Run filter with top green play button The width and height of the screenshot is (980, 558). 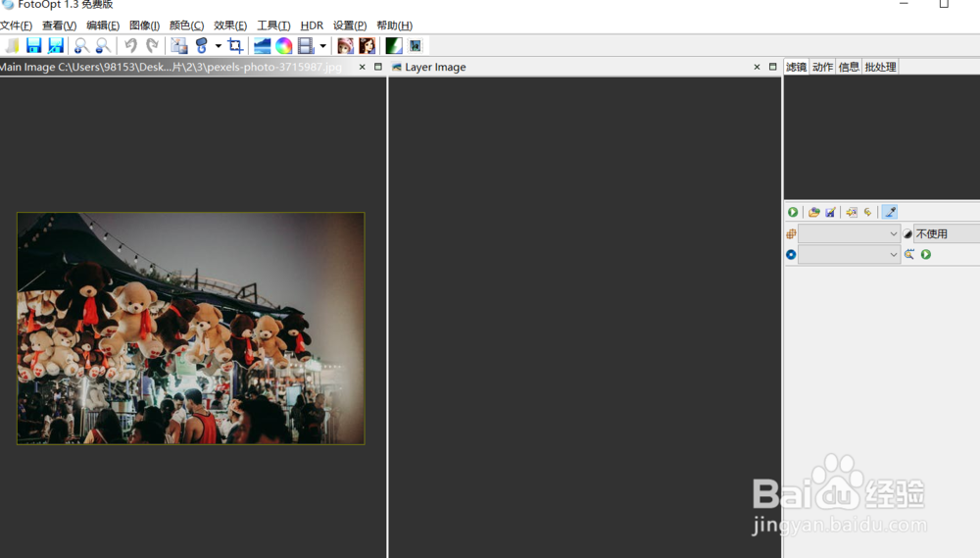coord(793,212)
